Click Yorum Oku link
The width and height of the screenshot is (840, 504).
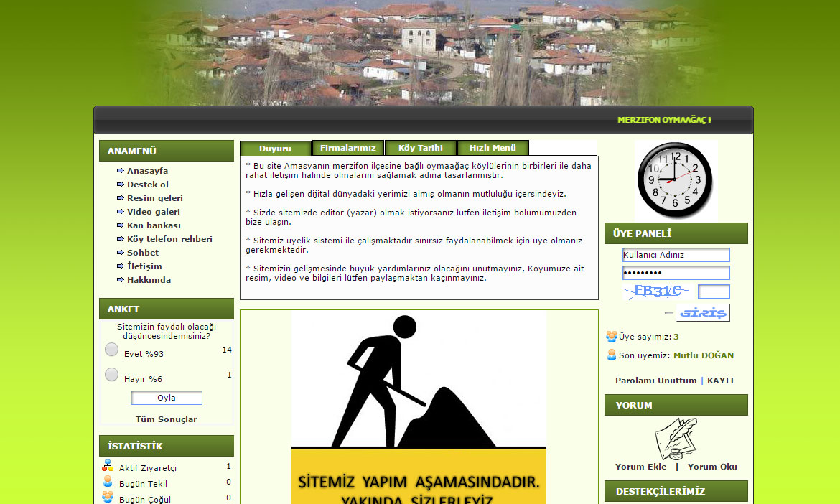pyautogui.click(x=712, y=467)
